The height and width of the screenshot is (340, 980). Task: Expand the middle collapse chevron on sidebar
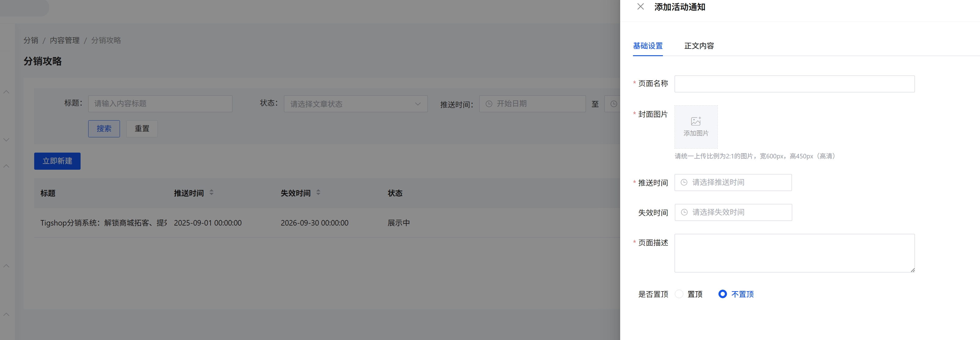click(6, 166)
